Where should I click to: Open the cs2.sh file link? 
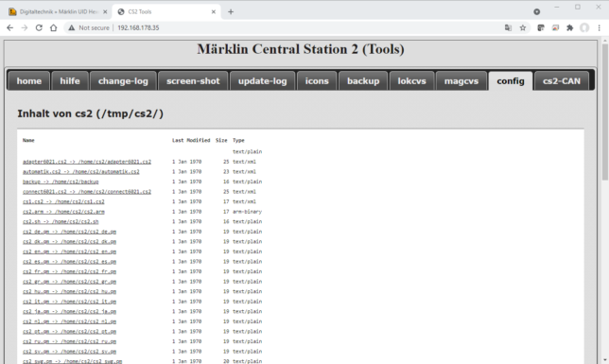coord(61,221)
